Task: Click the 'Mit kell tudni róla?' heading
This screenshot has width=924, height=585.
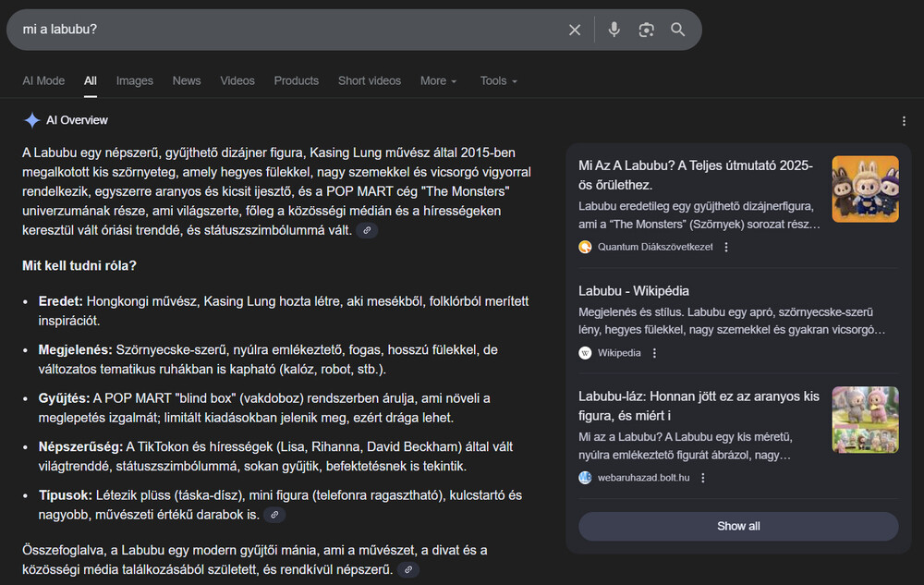Action: tap(79, 265)
